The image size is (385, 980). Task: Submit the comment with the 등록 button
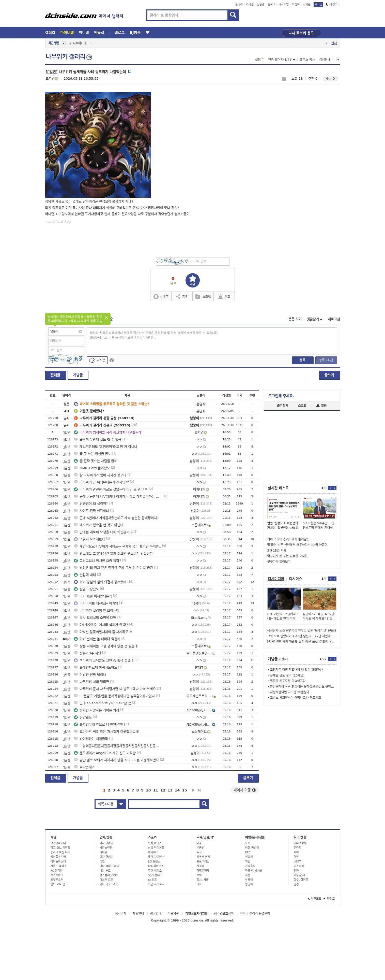[x=302, y=360]
